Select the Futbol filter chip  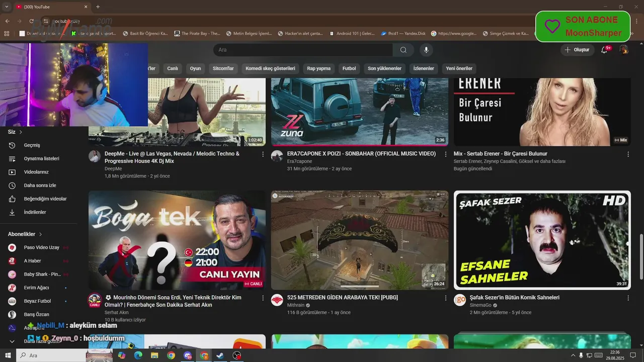349,68
